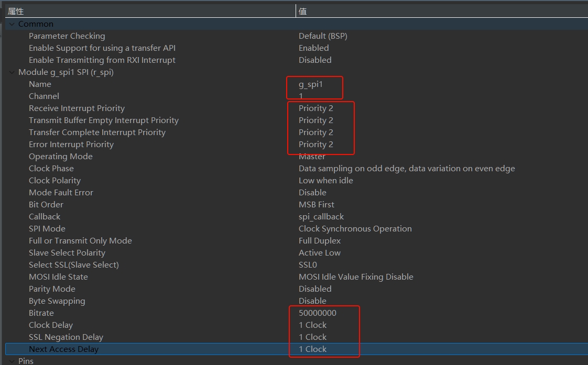This screenshot has width=588, height=365.
Task: Edit the Name value g_spi1
Action: (x=311, y=84)
